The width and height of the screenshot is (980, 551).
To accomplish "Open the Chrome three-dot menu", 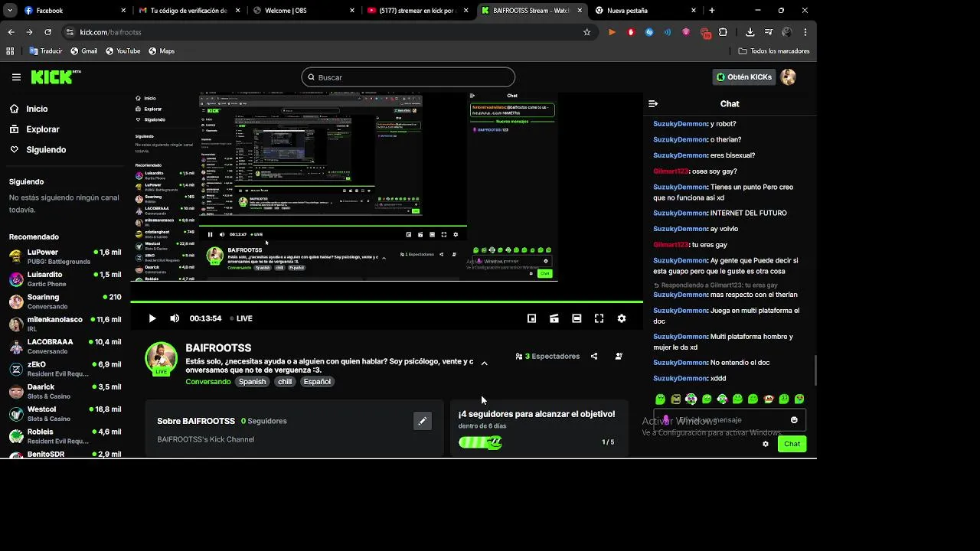I will [805, 32].
